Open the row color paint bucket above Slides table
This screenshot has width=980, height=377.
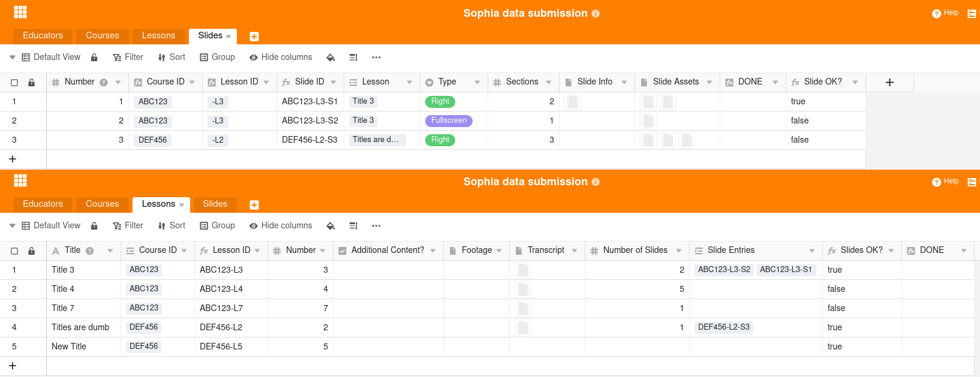coord(330,58)
